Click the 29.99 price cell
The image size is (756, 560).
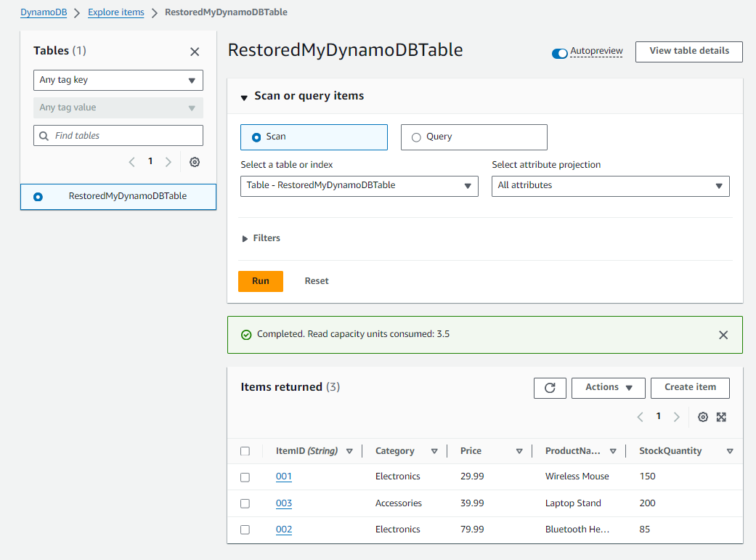(472, 476)
